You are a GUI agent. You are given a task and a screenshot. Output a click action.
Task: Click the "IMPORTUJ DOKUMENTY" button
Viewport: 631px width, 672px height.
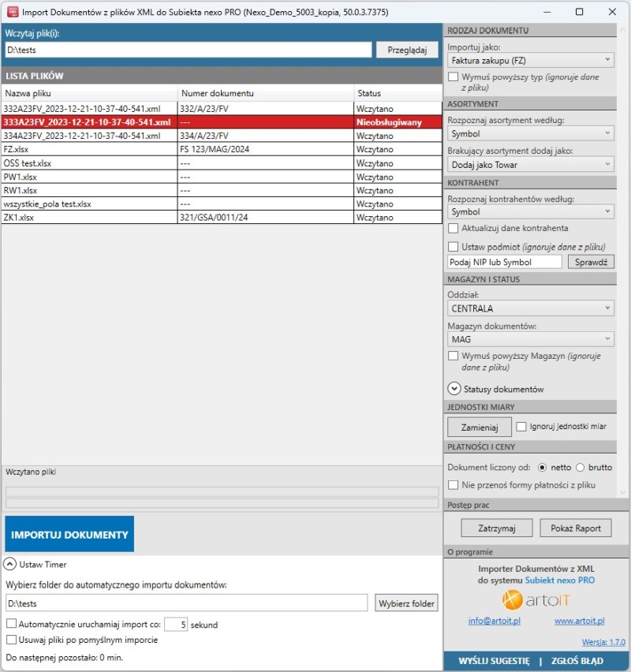(69, 533)
